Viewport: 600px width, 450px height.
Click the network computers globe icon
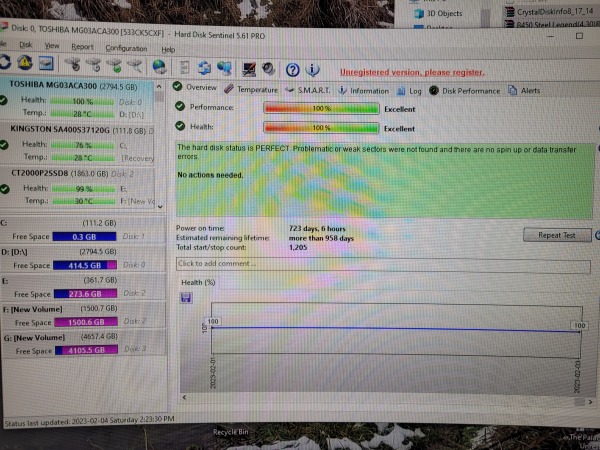pos(225,68)
